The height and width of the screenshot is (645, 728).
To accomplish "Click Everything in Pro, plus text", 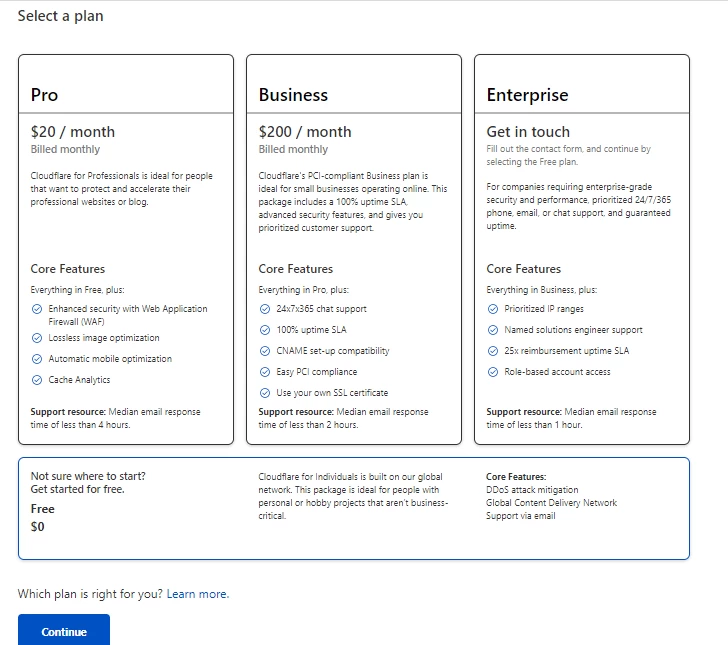I will coord(304,290).
